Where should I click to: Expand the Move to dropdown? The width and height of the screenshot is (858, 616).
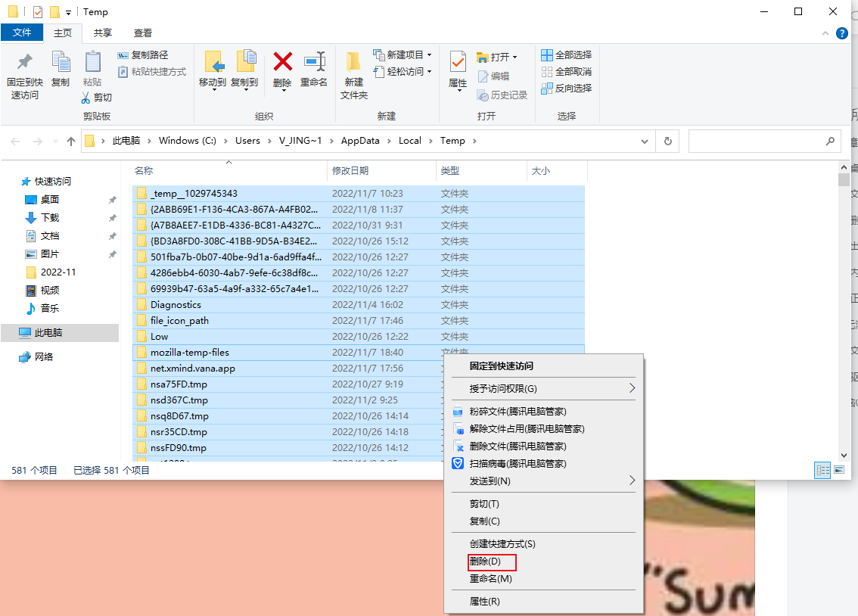click(x=213, y=89)
